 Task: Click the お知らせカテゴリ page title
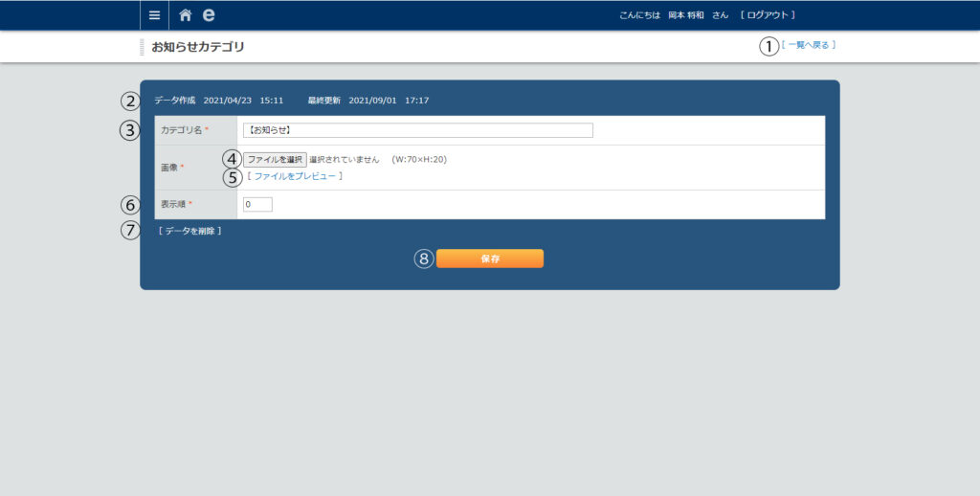click(x=197, y=46)
